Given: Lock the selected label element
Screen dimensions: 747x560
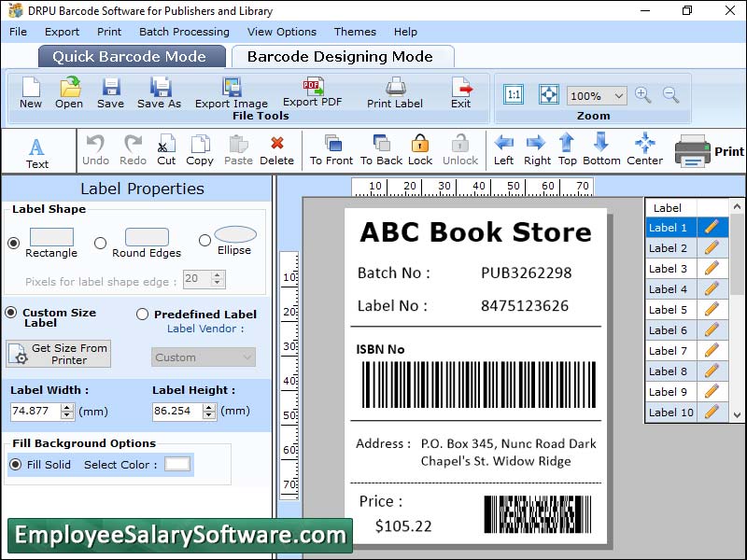Looking at the screenshot, I should pos(419,149).
